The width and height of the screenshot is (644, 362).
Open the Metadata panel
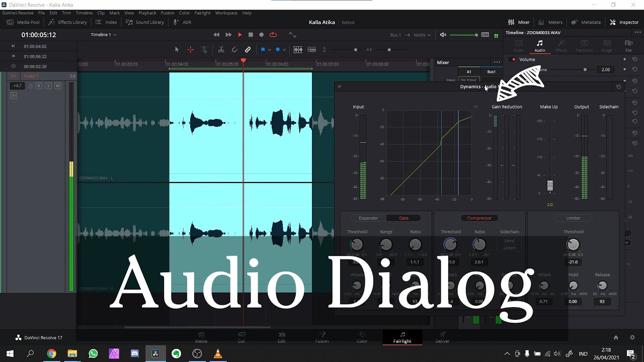click(586, 22)
